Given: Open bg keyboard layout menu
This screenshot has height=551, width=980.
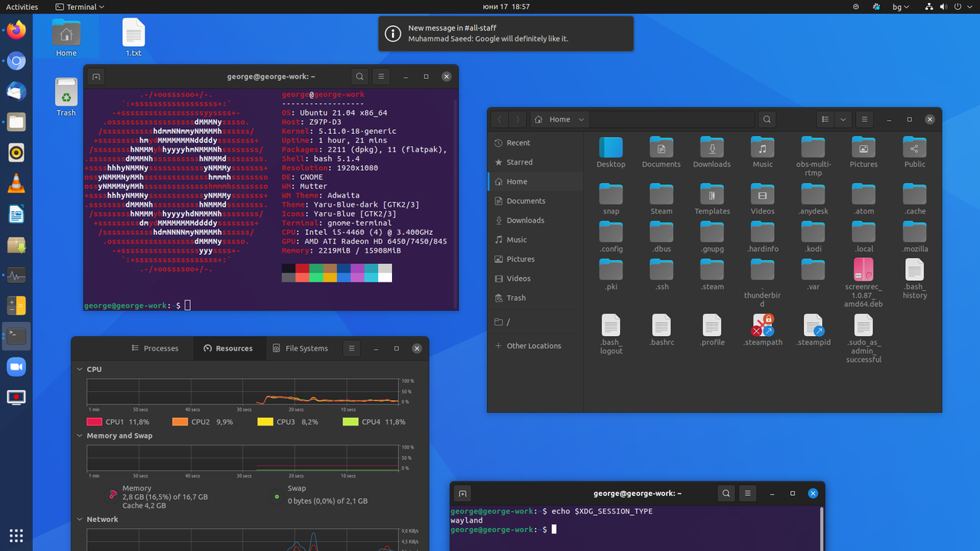Looking at the screenshot, I should (900, 7).
